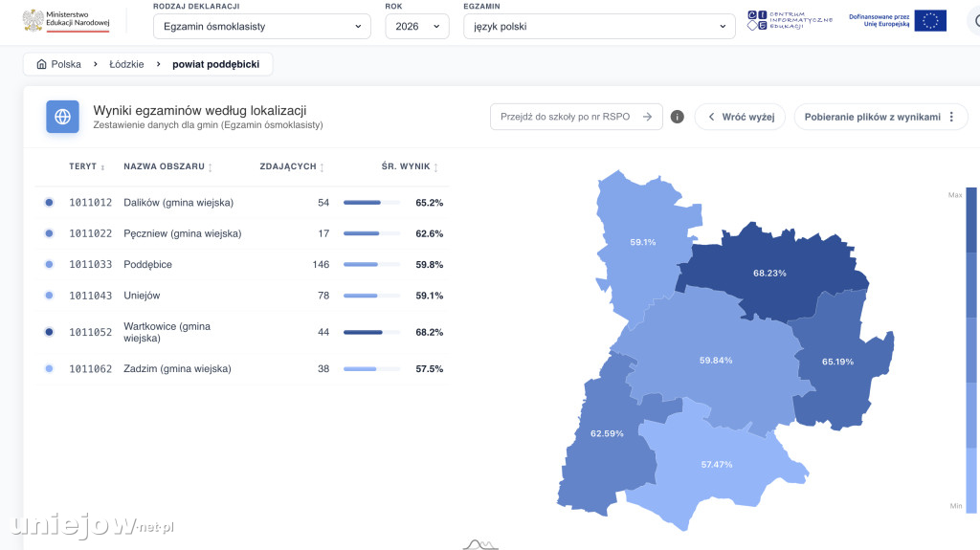Image resolution: width=980 pixels, height=550 pixels.
Task: Click TERYT code 1011033
Action: coord(91,264)
